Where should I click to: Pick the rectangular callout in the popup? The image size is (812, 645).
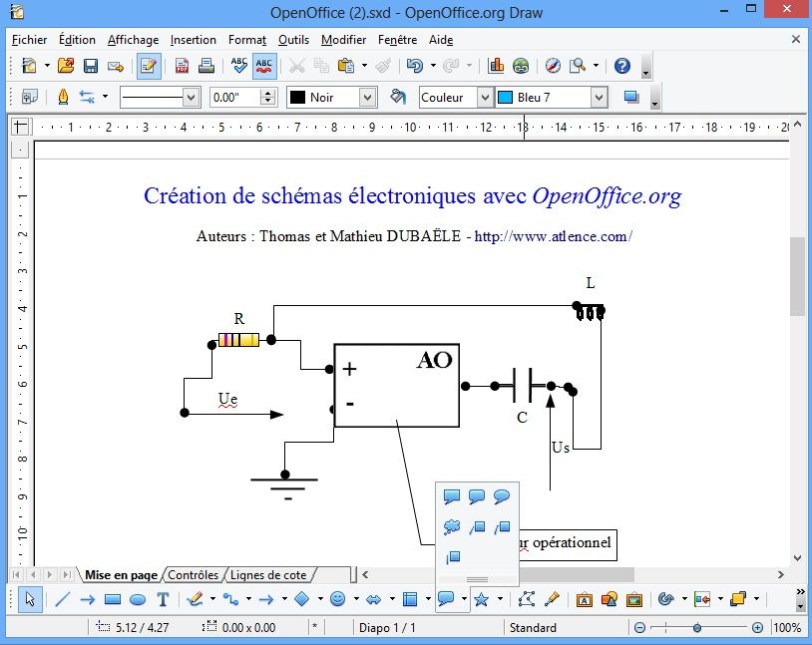point(452,496)
